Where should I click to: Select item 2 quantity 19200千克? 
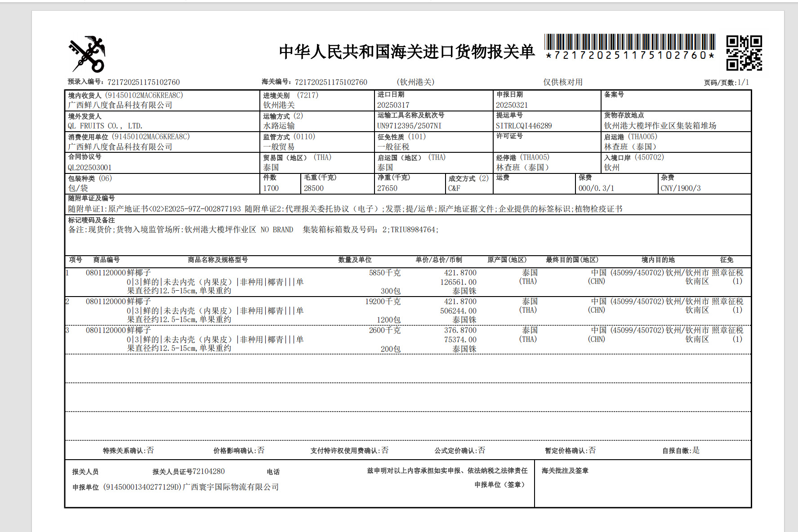[383, 301]
